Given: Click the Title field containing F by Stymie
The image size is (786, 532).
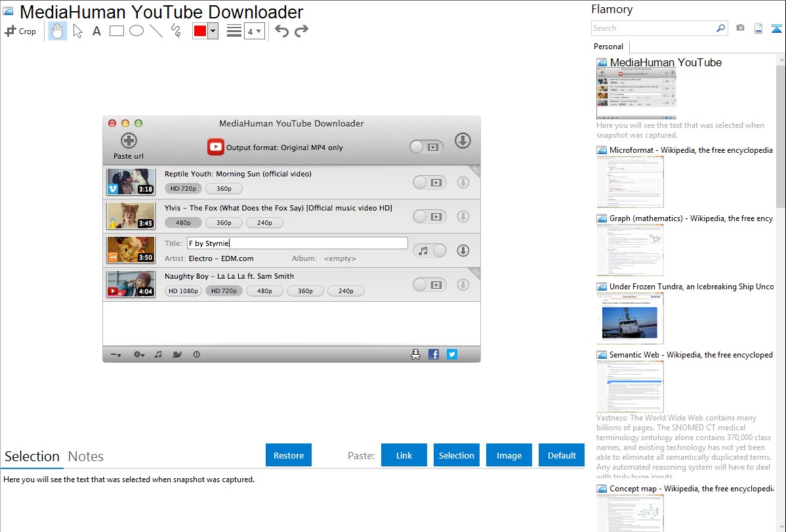Looking at the screenshot, I should point(297,243).
